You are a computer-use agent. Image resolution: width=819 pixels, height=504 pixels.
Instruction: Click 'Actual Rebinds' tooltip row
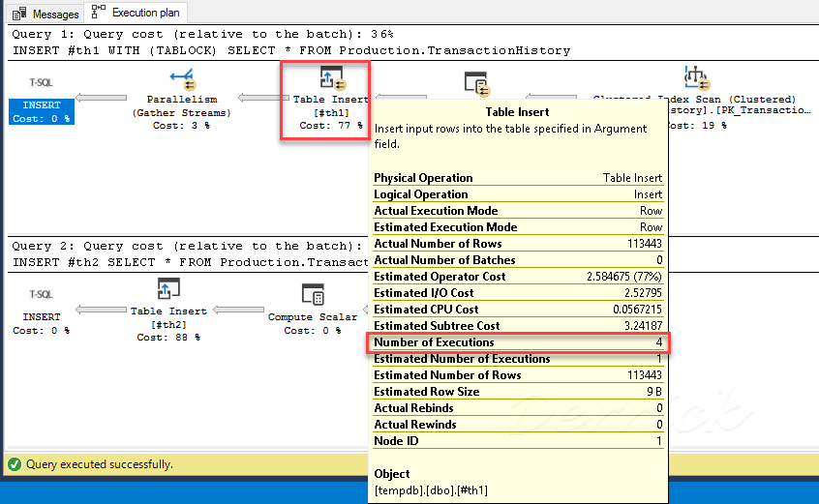[518, 408]
